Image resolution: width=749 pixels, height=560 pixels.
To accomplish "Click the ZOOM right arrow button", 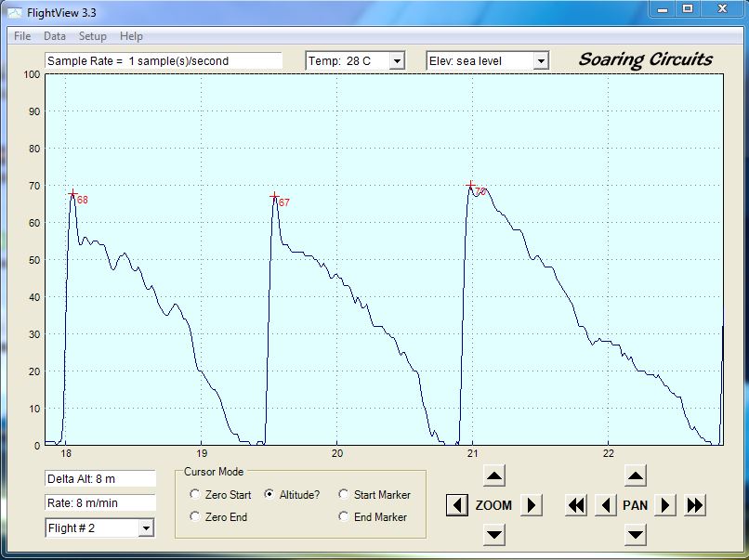I will pyautogui.click(x=531, y=505).
